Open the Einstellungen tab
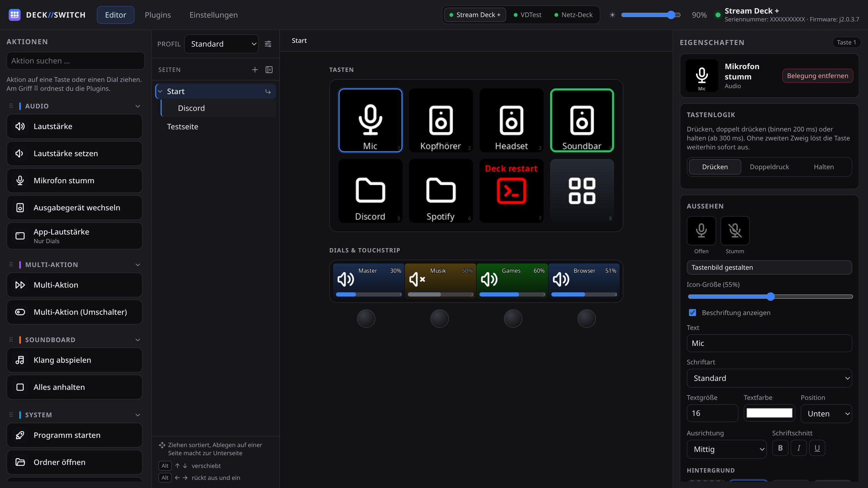Screen dimensions: 868x488 pos(214,15)
